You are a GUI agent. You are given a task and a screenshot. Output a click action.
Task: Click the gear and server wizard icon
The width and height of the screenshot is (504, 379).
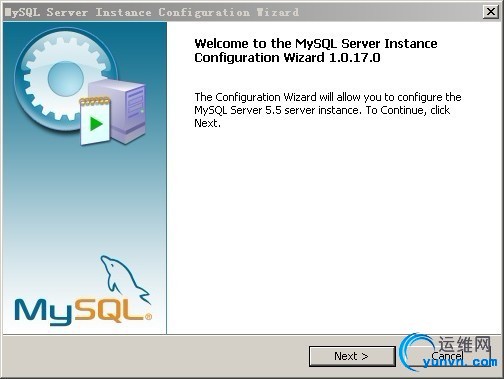80,86
